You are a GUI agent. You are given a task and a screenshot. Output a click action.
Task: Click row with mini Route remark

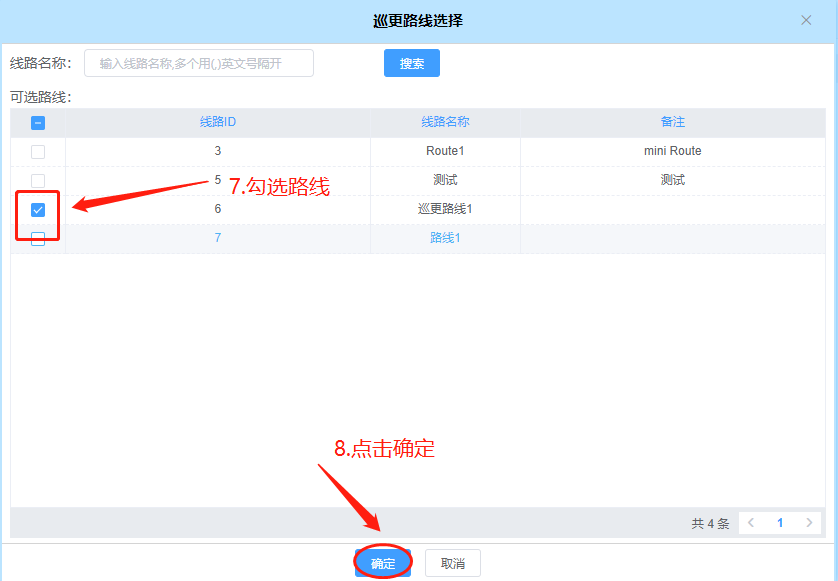(672, 151)
